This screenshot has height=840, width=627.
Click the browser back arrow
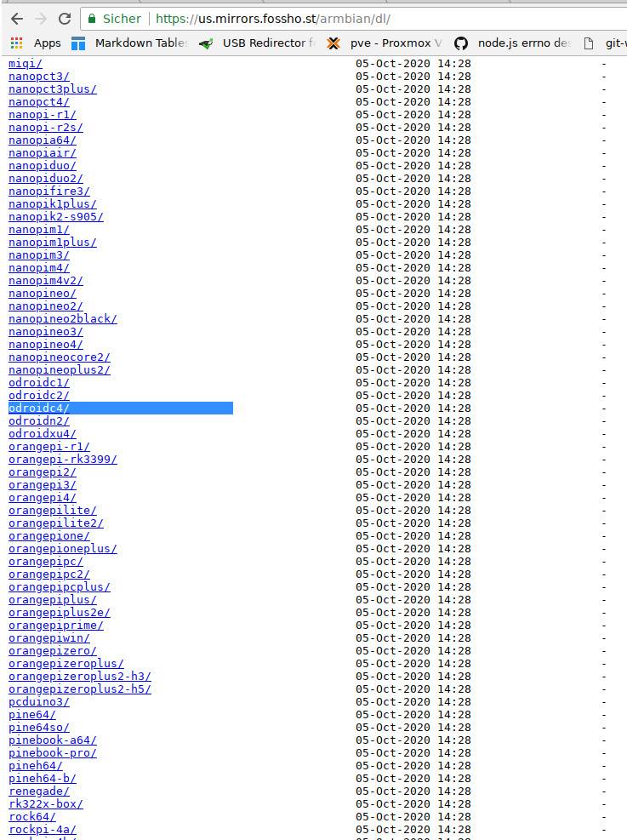[17, 19]
